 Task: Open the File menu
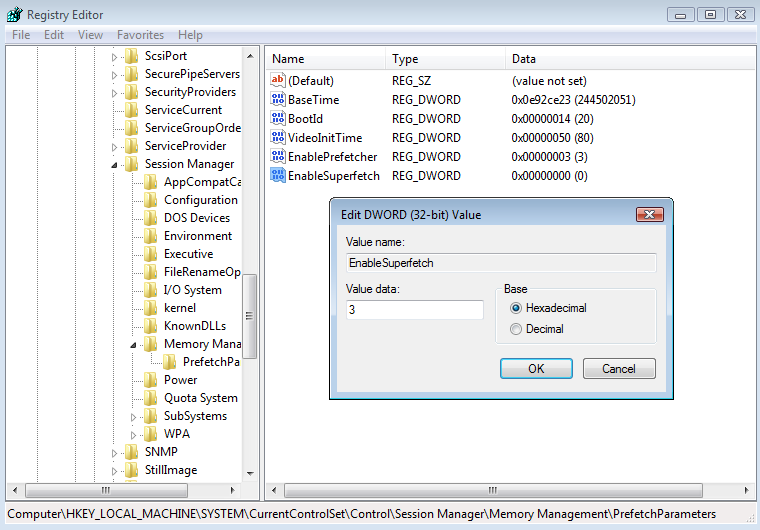[21, 35]
